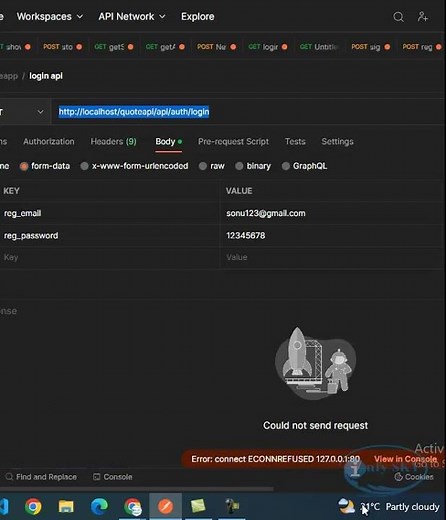Viewport: 446px width, 520px height.
Task: Open the POST reg request tab
Action: (422, 47)
